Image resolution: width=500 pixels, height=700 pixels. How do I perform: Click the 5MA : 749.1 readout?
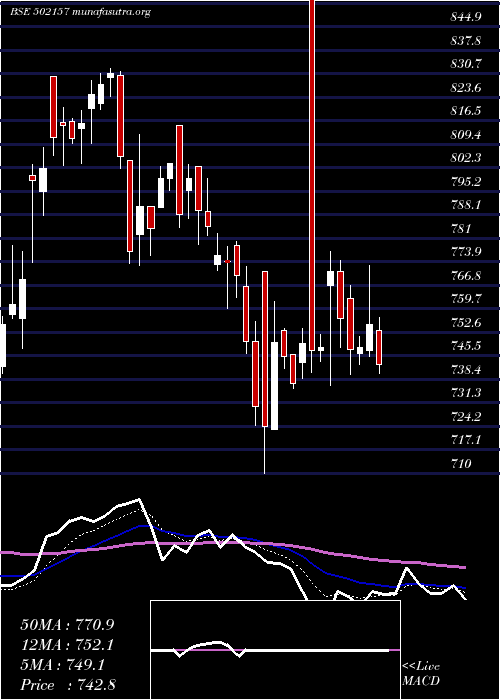tap(63, 665)
